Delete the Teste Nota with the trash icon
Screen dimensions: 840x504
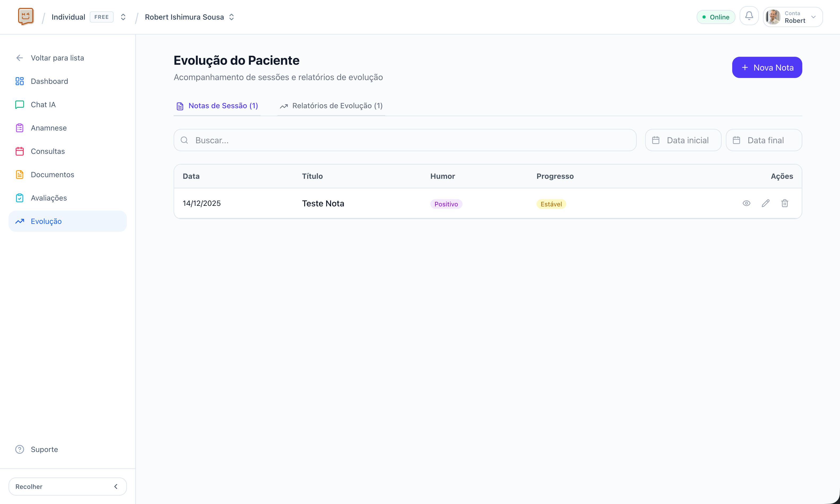(x=785, y=203)
